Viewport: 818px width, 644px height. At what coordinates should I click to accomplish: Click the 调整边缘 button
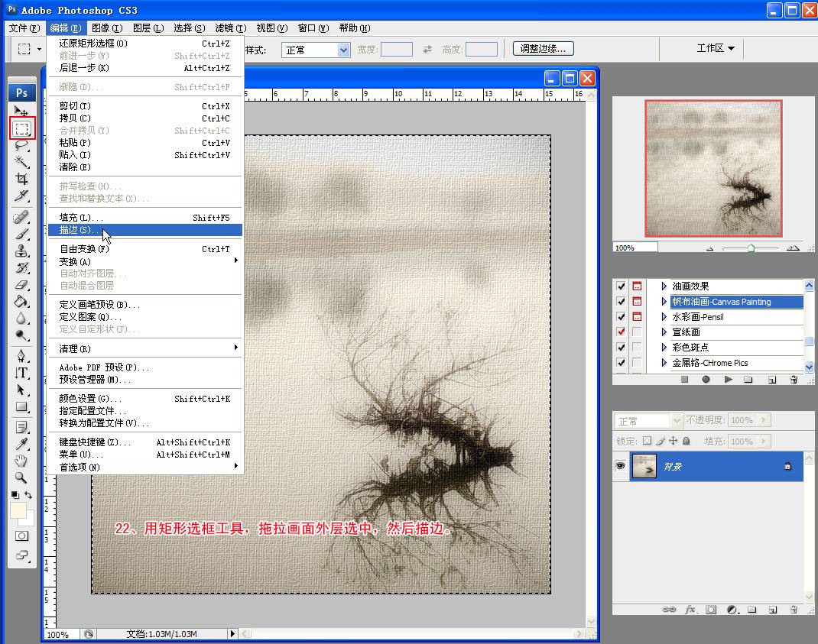543,48
